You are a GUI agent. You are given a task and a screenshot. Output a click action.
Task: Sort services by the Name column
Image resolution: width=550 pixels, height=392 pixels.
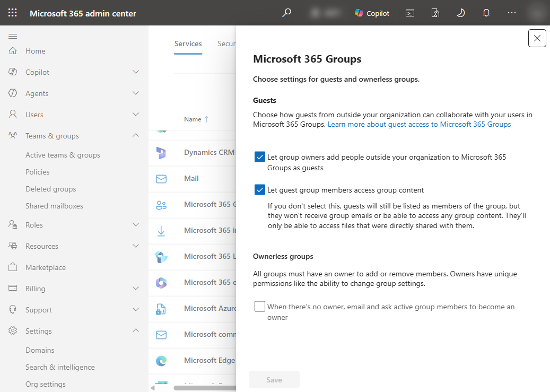[196, 119]
